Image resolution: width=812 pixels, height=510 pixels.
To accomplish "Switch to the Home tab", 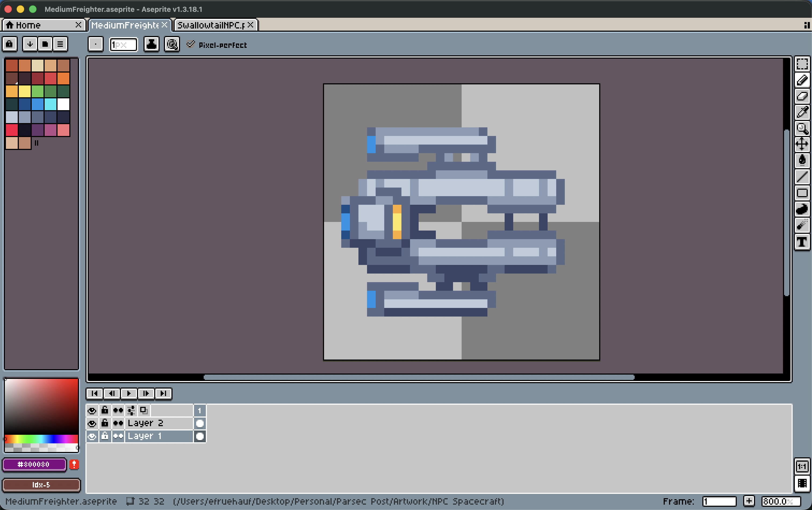I will coord(43,25).
